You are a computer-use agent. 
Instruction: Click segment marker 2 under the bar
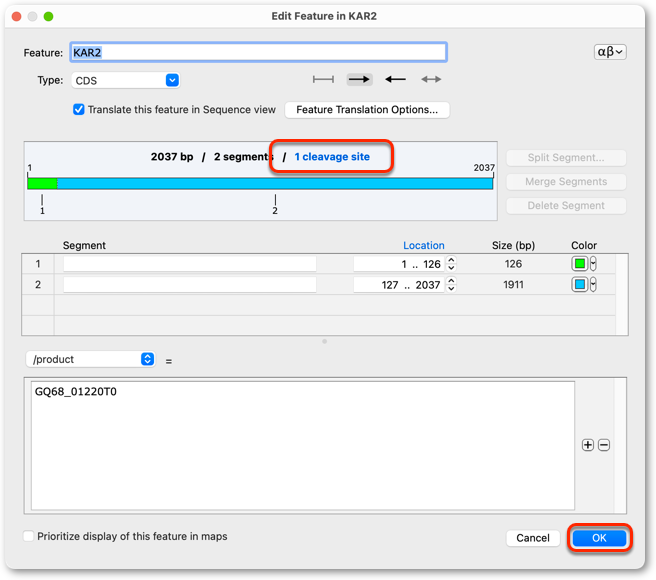[x=275, y=205]
